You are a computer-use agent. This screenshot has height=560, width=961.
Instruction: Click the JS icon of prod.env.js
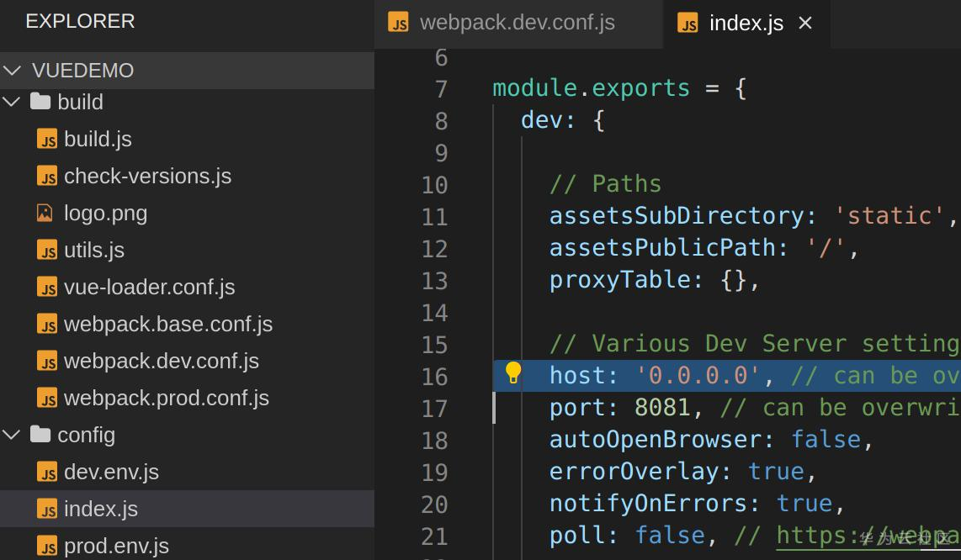(47, 546)
